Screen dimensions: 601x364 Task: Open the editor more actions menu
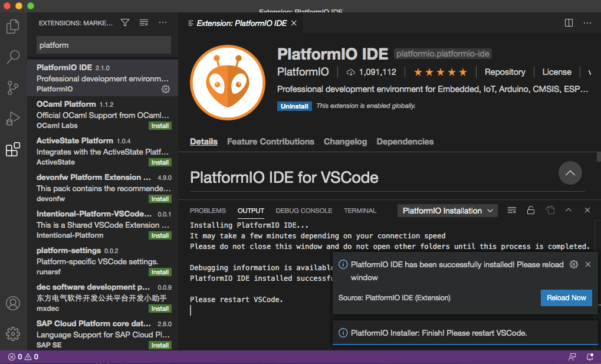(587, 22)
